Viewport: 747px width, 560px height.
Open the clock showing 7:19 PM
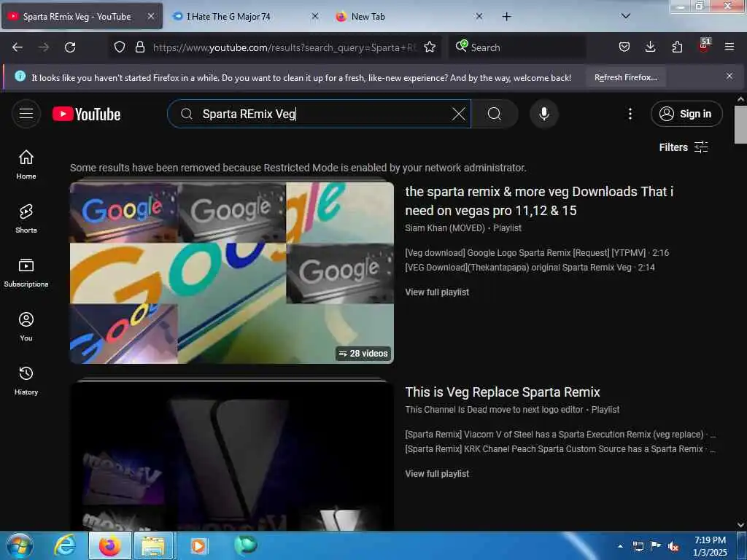coord(710,546)
